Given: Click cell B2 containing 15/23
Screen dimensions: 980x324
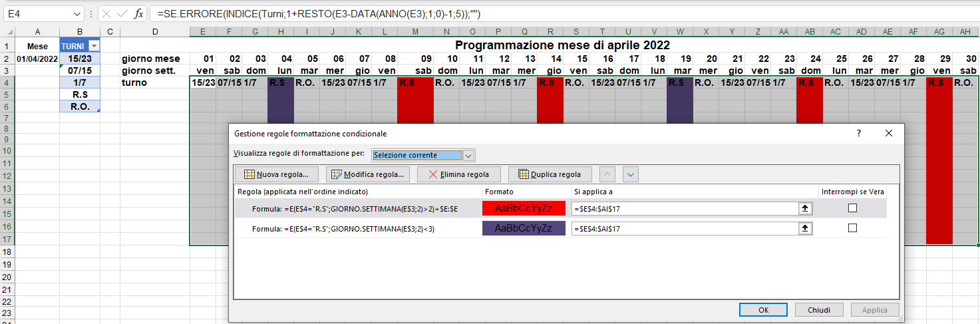Looking at the screenshot, I should pyautogui.click(x=80, y=59).
